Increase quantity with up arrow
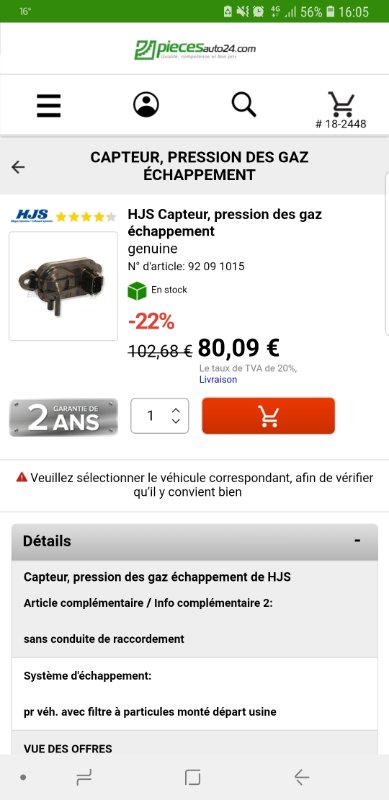 click(176, 410)
